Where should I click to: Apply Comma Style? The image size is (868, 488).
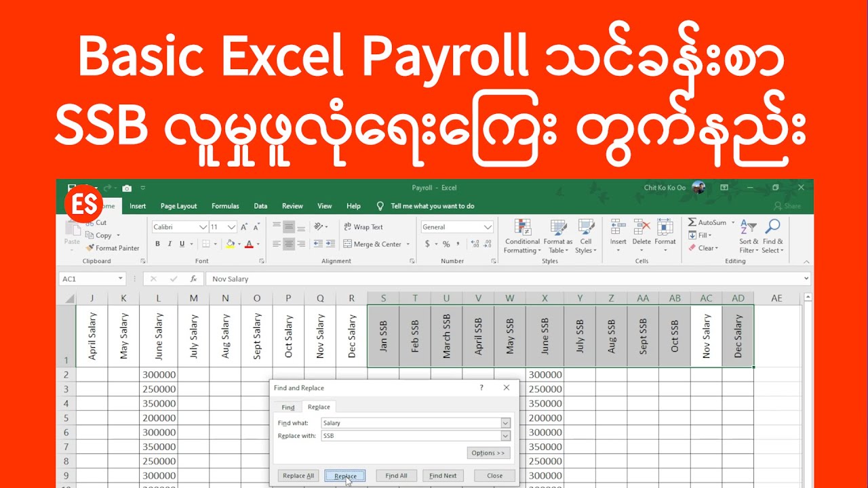[458, 244]
